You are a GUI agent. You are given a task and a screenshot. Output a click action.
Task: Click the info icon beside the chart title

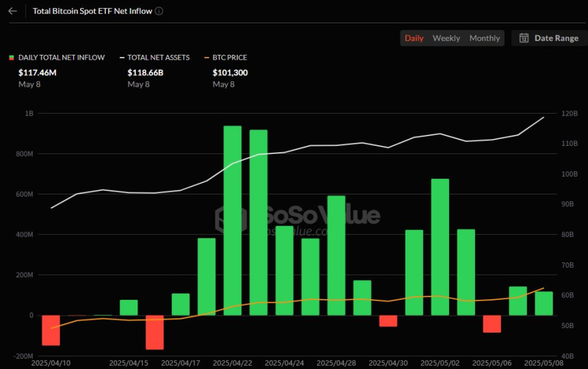[x=159, y=11]
